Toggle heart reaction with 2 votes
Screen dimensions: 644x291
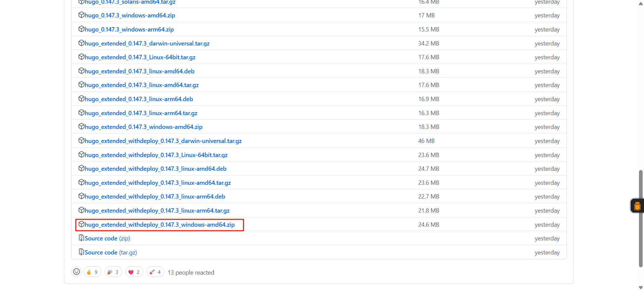point(134,272)
